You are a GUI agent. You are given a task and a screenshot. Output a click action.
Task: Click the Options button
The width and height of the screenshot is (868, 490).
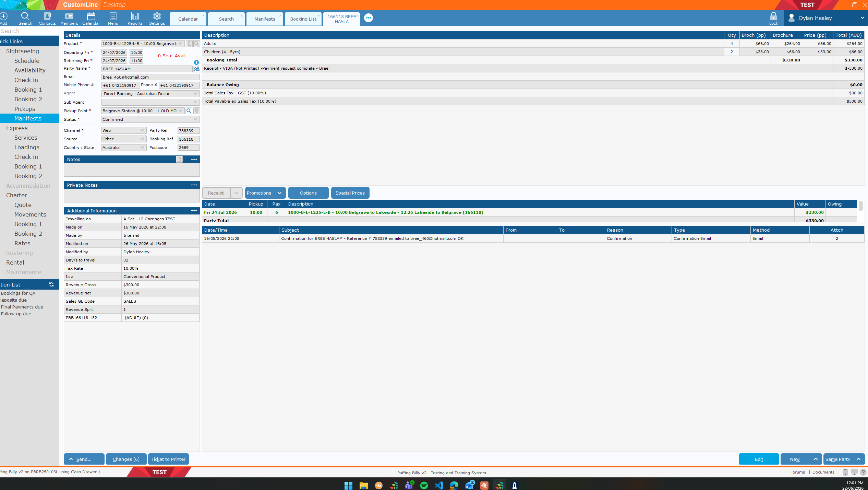(308, 193)
